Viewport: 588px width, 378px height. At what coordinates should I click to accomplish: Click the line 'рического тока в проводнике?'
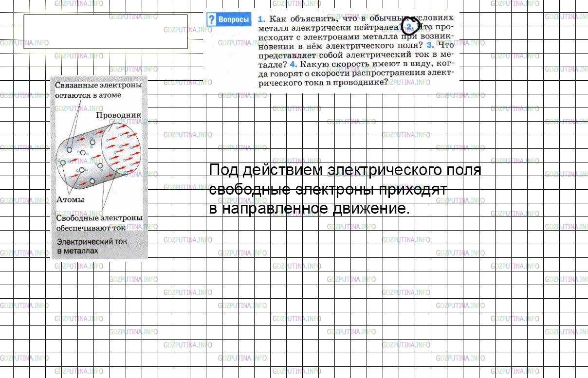pyautogui.click(x=323, y=82)
